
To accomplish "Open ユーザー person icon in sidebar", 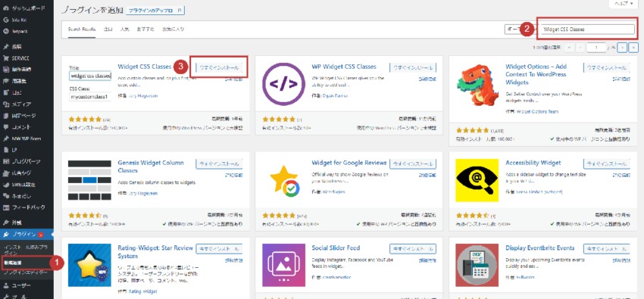I will click(6, 285).
